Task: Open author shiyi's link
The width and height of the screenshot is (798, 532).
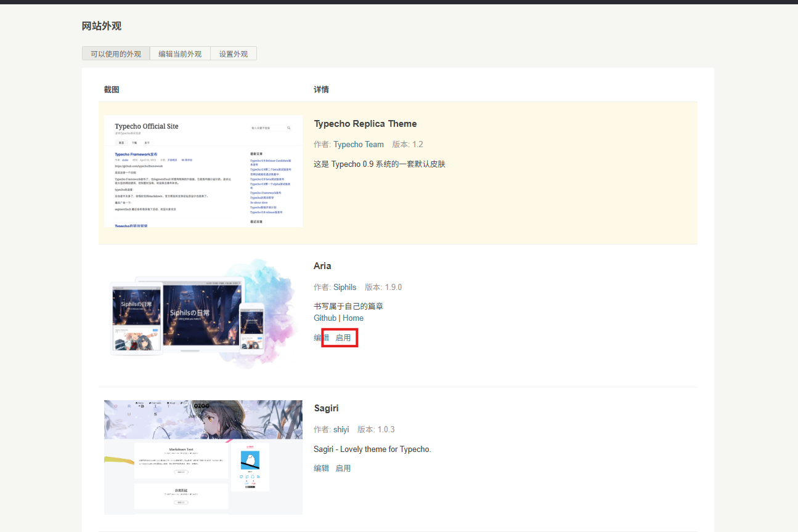Action: (341, 429)
